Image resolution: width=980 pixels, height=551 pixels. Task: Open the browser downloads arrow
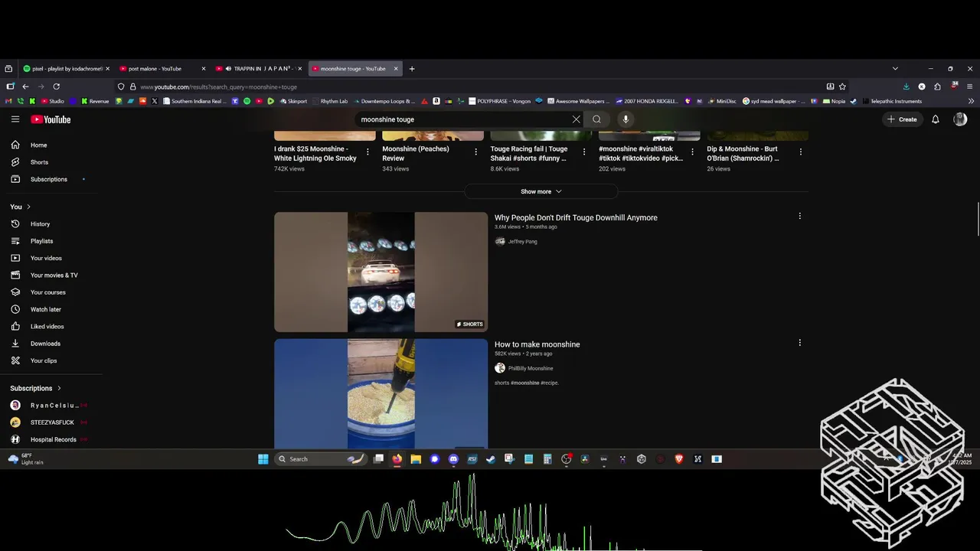[906, 86]
